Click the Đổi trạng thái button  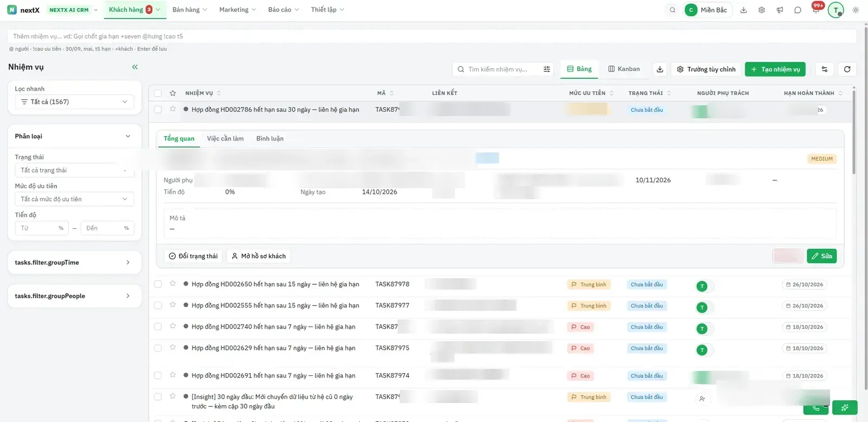(193, 256)
